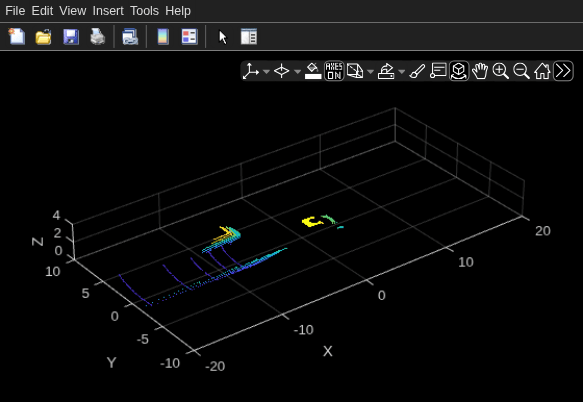
Task: Click the vertical axis orientation icon
Action: point(251,71)
